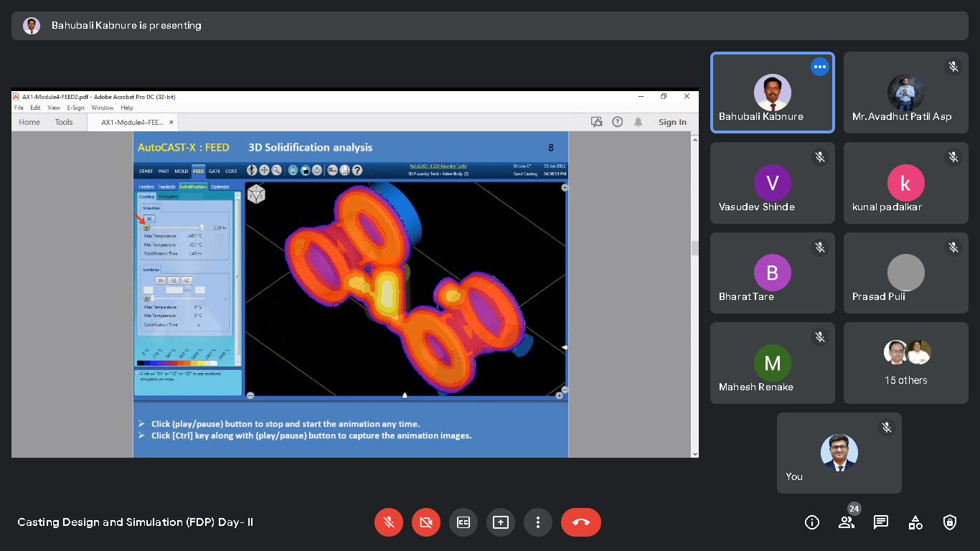The height and width of the screenshot is (551, 980).
Task: Select the Mahesh Renake participant tile
Action: (772, 363)
